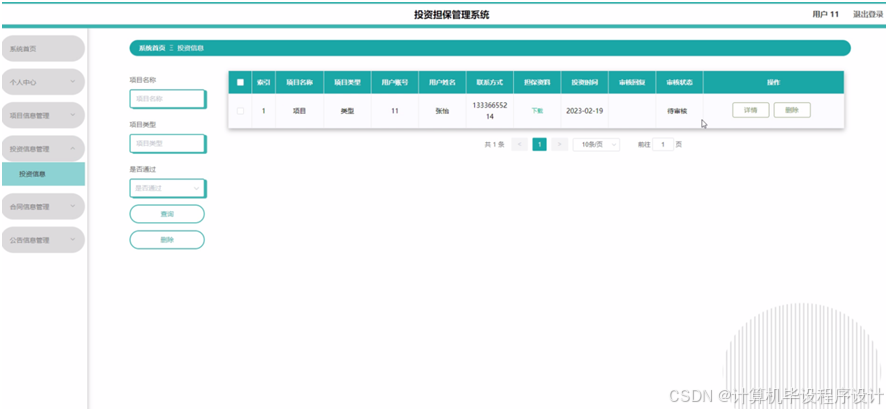Expand the 个人中心 sidebar menu
This screenshot has width=888, height=411.
coord(43,82)
